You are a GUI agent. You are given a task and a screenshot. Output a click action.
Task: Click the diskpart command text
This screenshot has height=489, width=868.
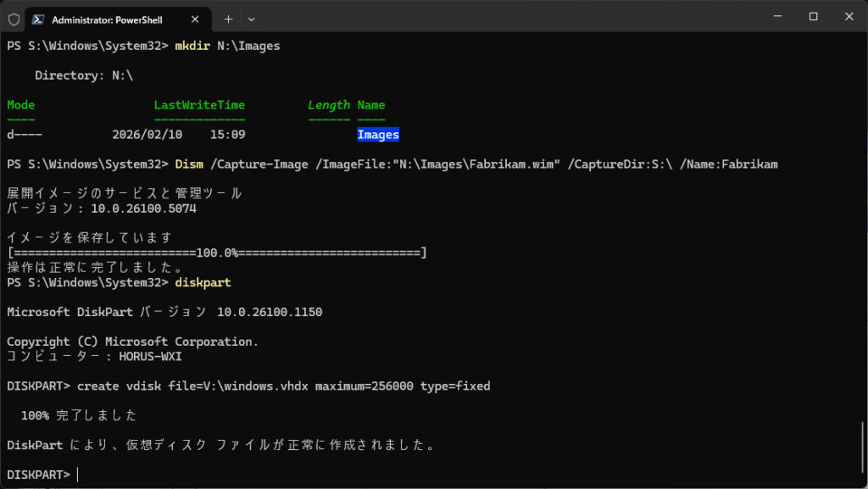(202, 282)
